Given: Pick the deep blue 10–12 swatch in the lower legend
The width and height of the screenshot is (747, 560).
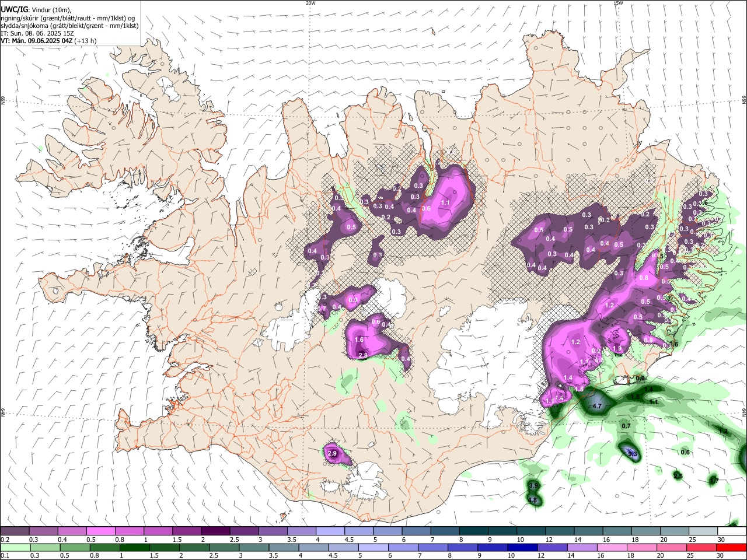Looking at the screenshot, I should (x=522, y=547).
